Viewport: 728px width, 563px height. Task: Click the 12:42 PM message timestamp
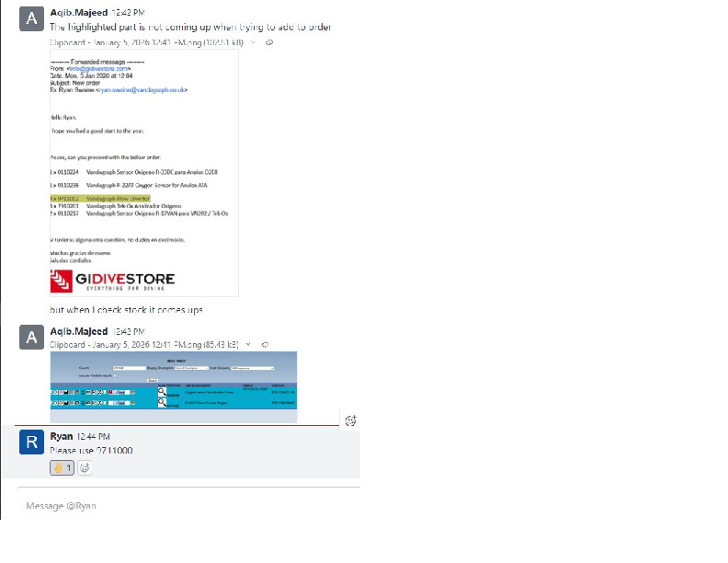[127, 13]
